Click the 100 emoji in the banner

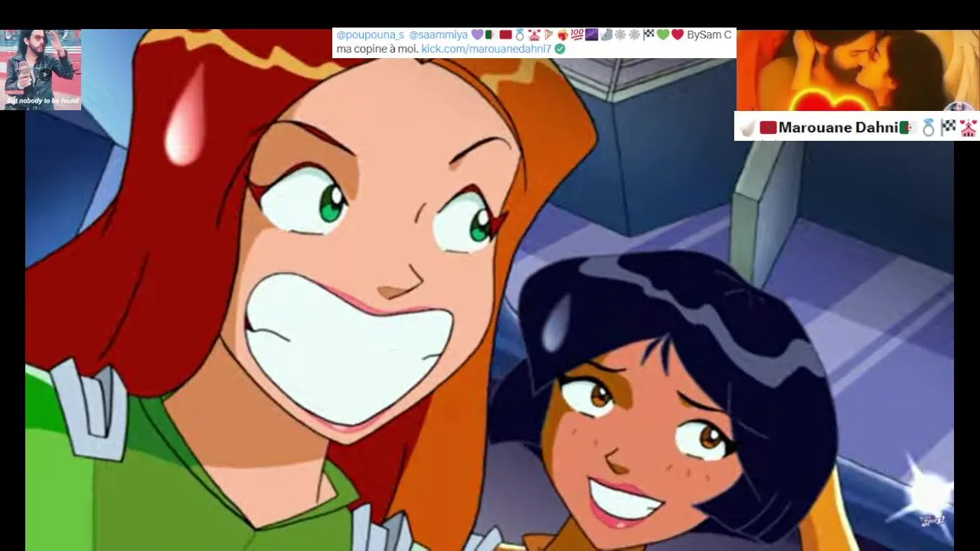click(577, 34)
